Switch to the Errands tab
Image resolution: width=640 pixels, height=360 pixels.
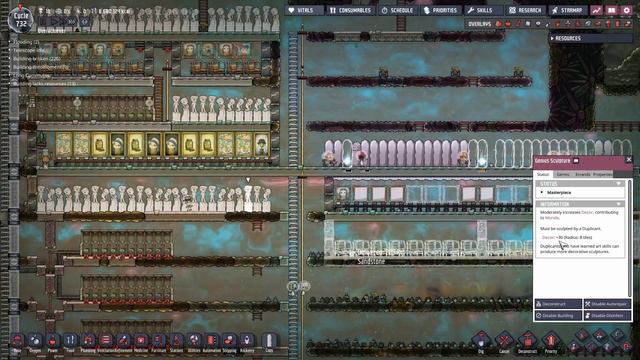(583, 174)
